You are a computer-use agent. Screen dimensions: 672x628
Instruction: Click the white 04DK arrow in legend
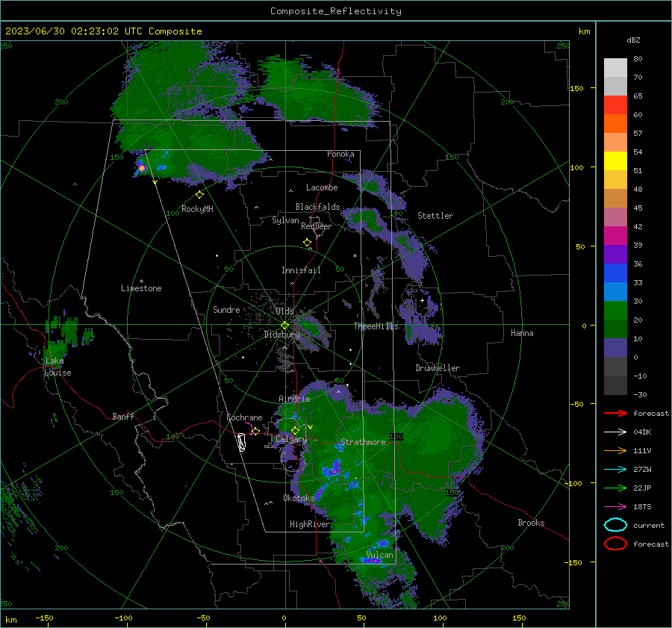point(615,432)
